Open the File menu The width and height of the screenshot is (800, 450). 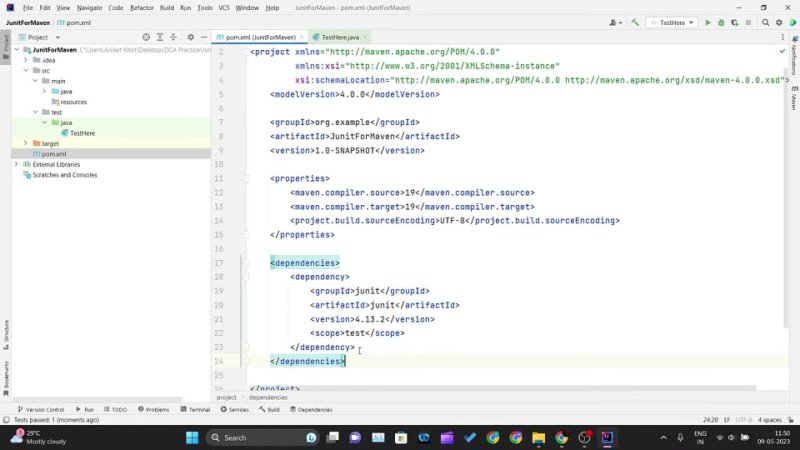pyautogui.click(x=28, y=8)
